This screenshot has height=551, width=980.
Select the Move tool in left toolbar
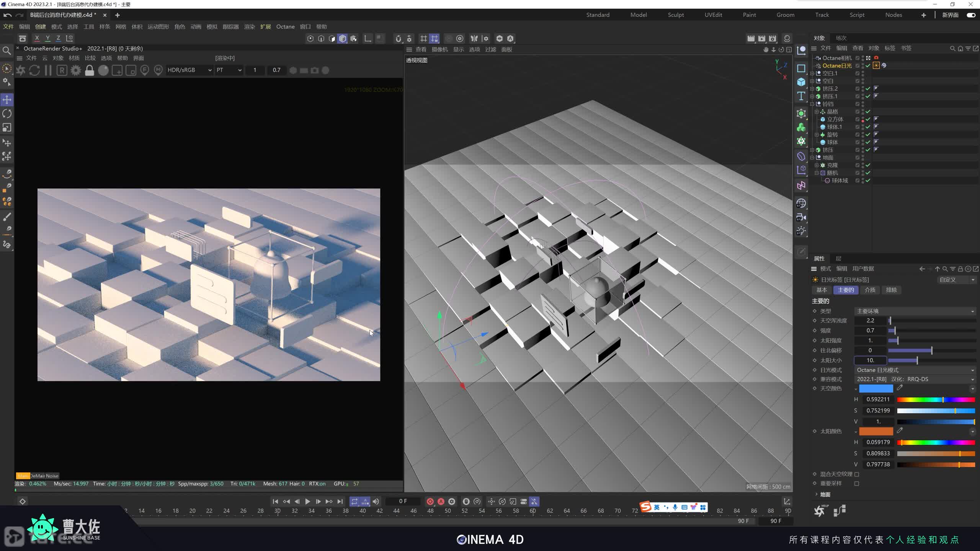(7, 100)
